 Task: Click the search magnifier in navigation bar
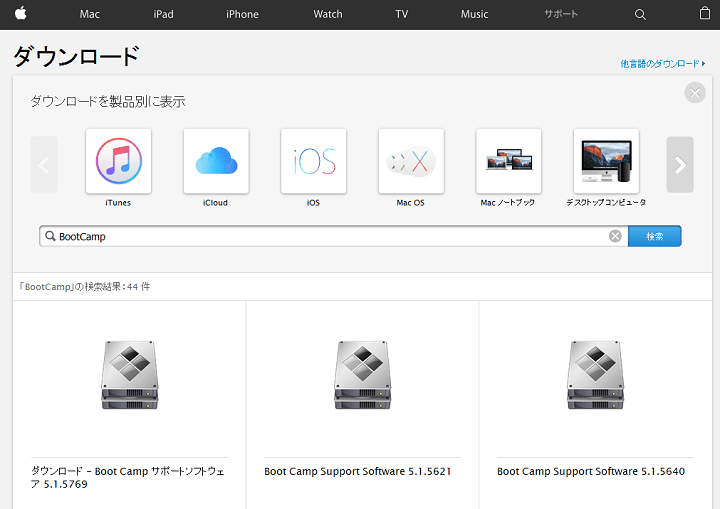(640, 15)
